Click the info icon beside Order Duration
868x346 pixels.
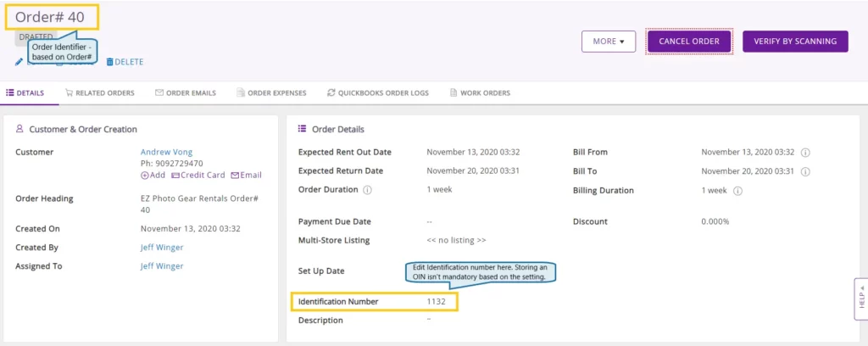click(367, 190)
